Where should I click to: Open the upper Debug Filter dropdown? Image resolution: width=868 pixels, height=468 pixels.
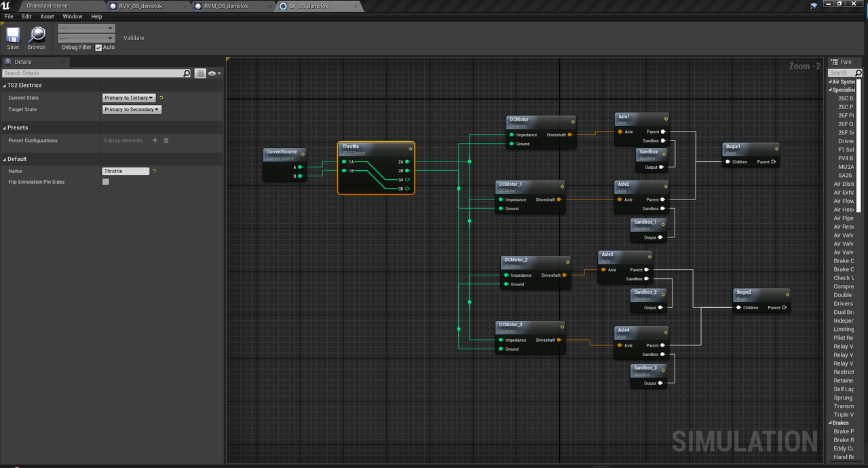pyautogui.click(x=86, y=29)
